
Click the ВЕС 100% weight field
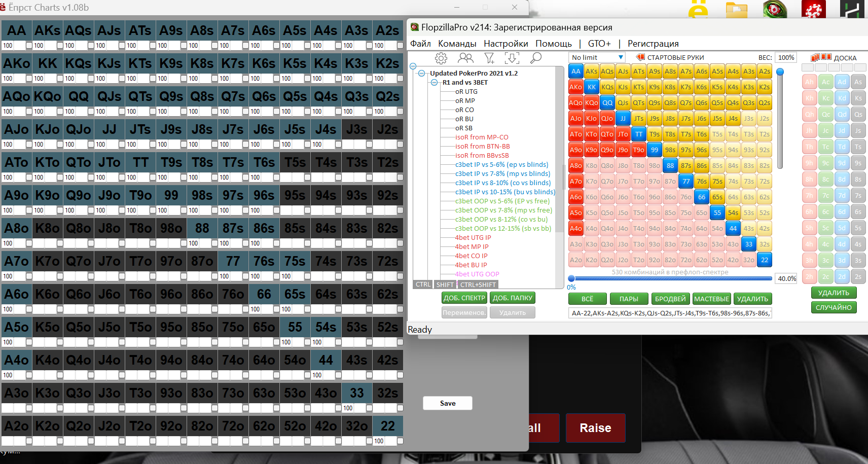[x=786, y=57]
